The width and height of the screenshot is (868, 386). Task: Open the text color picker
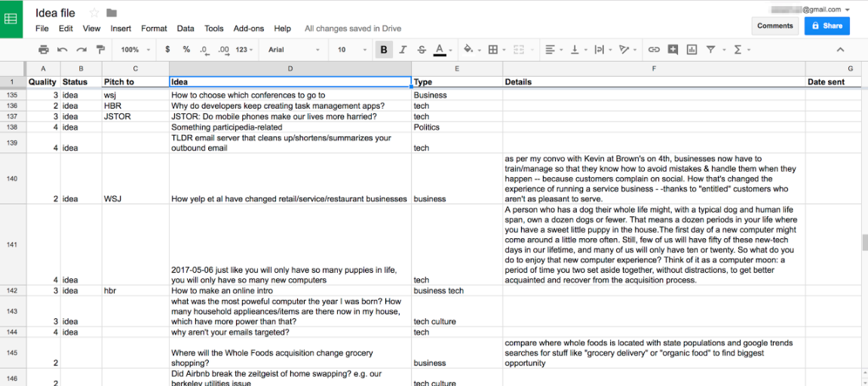click(440, 50)
